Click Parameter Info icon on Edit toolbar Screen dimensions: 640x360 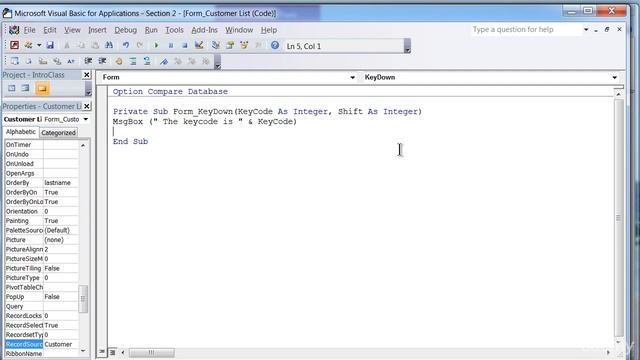(57, 61)
